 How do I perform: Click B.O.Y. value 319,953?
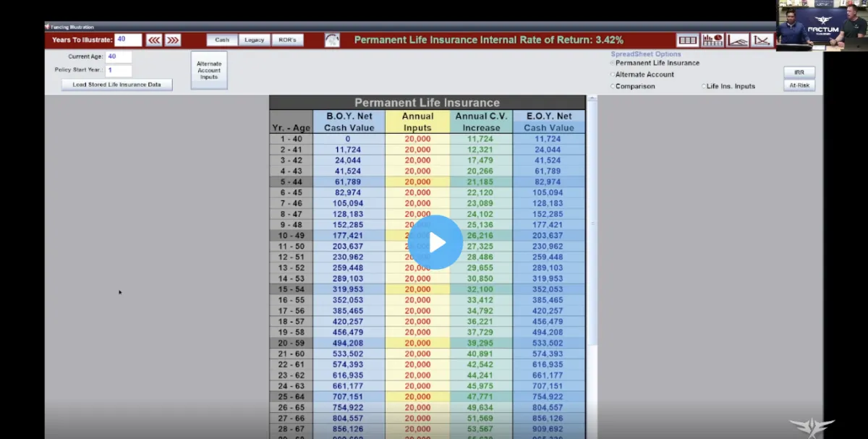348,289
